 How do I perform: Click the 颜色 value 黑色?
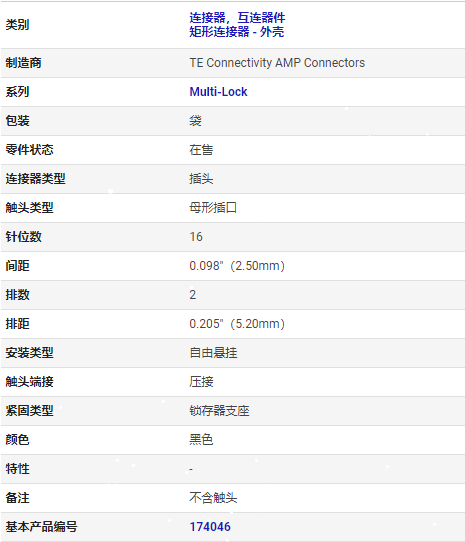tap(201, 440)
